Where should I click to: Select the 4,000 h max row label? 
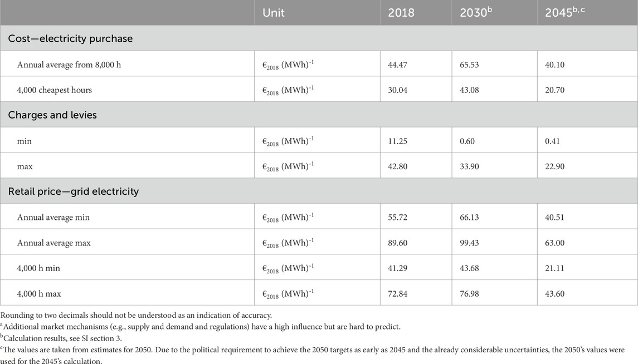39,293
